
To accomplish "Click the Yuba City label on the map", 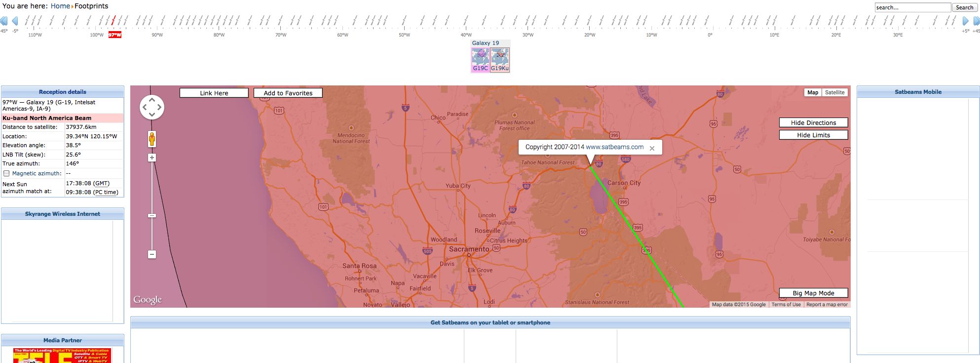I will coord(458,186).
